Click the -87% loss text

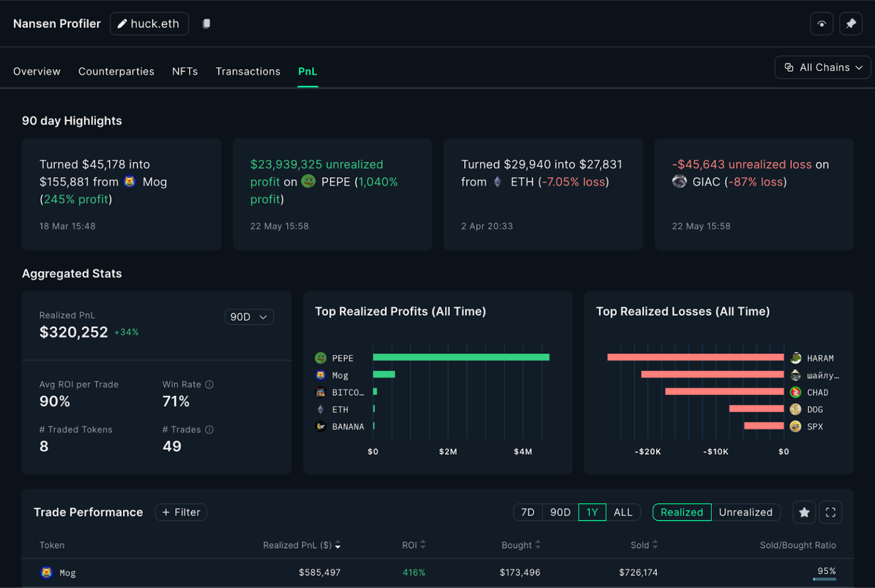click(x=755, y=182)
